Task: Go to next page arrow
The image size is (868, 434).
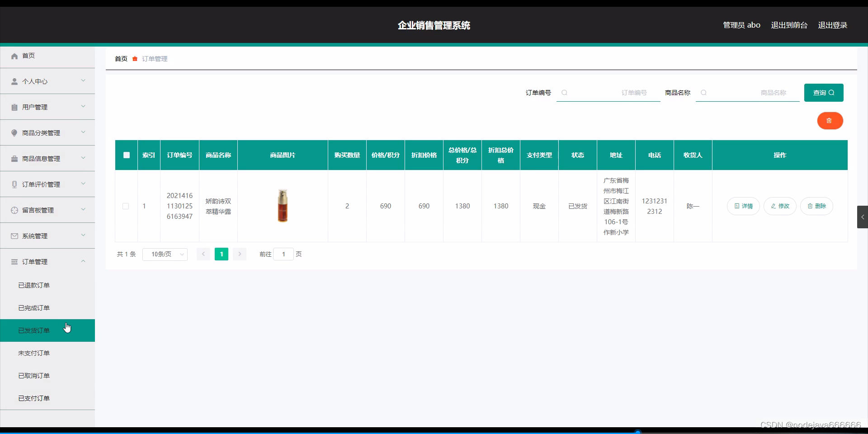Action: 240,254
